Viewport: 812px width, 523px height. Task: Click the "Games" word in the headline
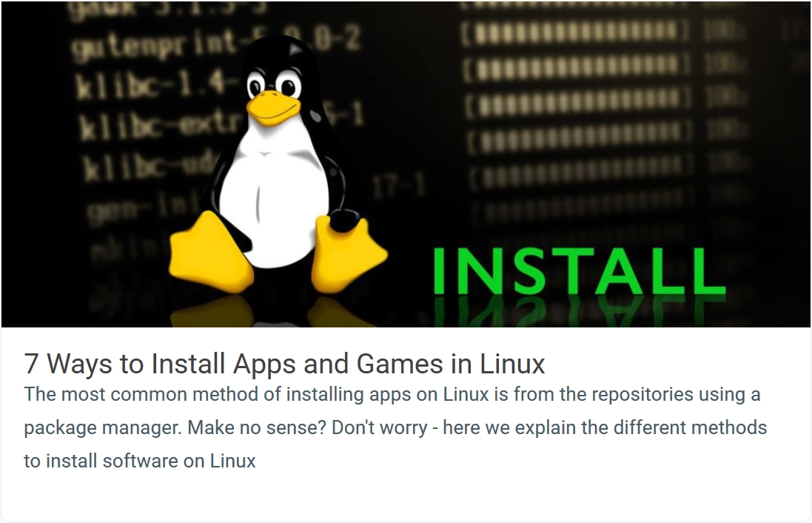[x=400, y=363]
